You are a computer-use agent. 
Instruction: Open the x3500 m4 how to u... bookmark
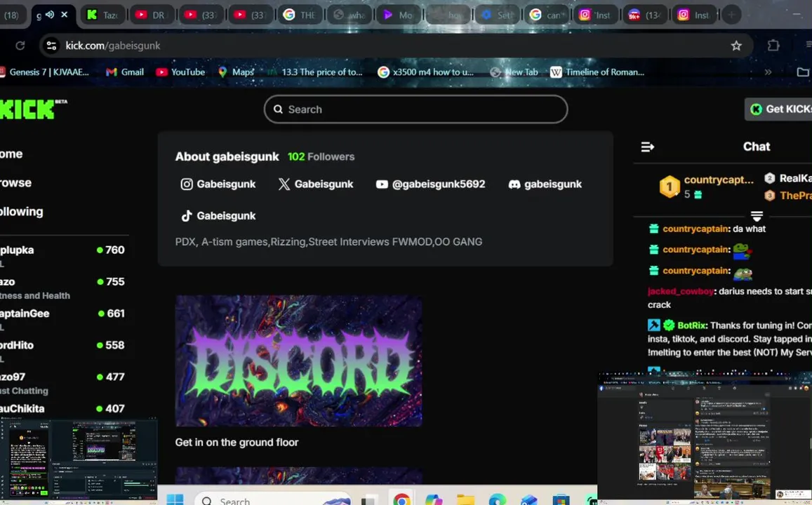(x=426, y=72)
